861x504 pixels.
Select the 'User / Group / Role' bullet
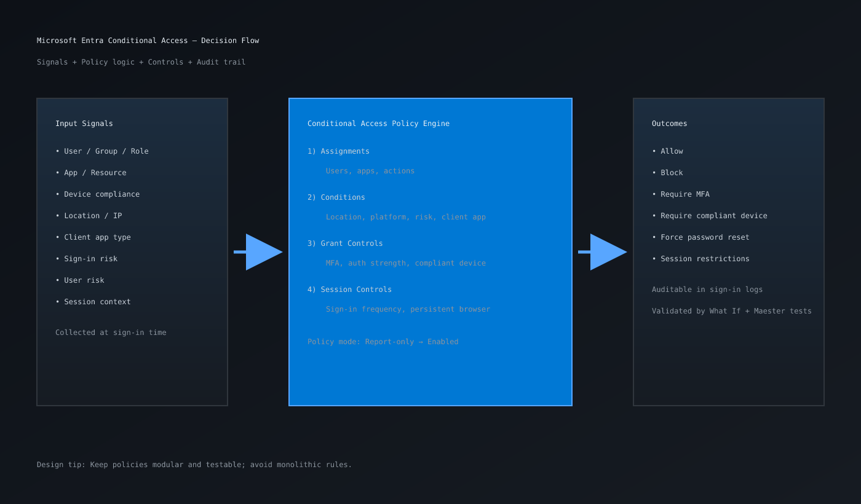click(102, 151)
